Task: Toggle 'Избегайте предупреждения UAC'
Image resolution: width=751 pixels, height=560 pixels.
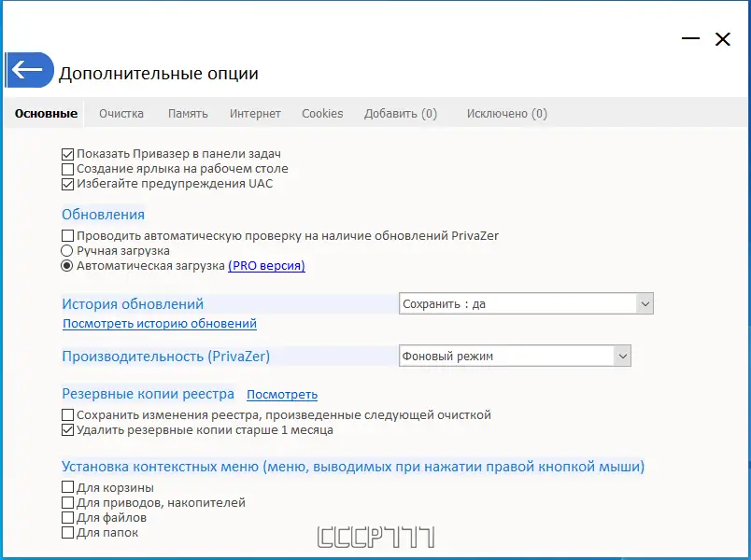Action: [x=68, y=184]
